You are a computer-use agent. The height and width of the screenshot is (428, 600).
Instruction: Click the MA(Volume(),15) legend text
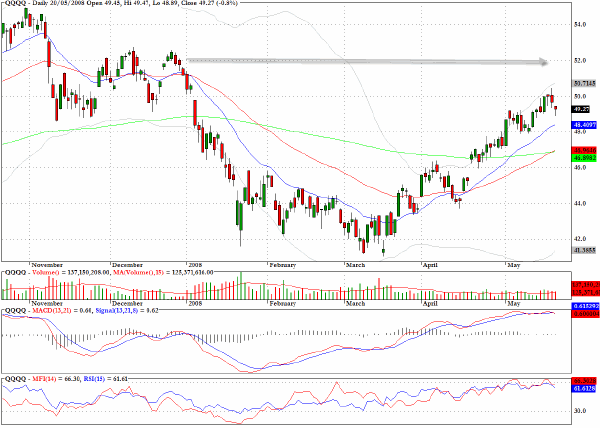tap(163, 273)
